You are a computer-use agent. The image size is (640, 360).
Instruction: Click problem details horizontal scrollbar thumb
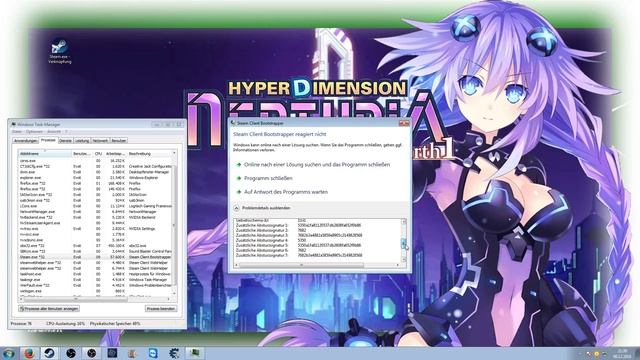coord(301,265)
